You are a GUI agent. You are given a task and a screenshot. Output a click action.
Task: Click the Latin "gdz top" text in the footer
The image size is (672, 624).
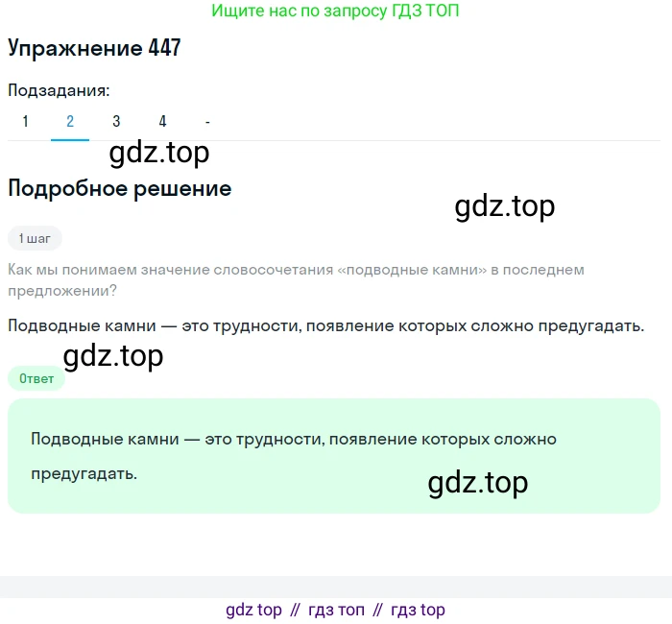253,610
